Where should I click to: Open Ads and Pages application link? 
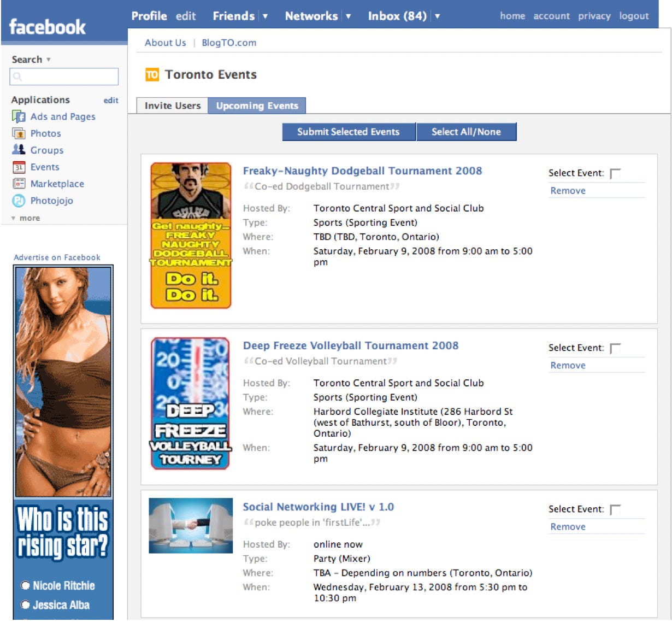click(x=63, y=116)
